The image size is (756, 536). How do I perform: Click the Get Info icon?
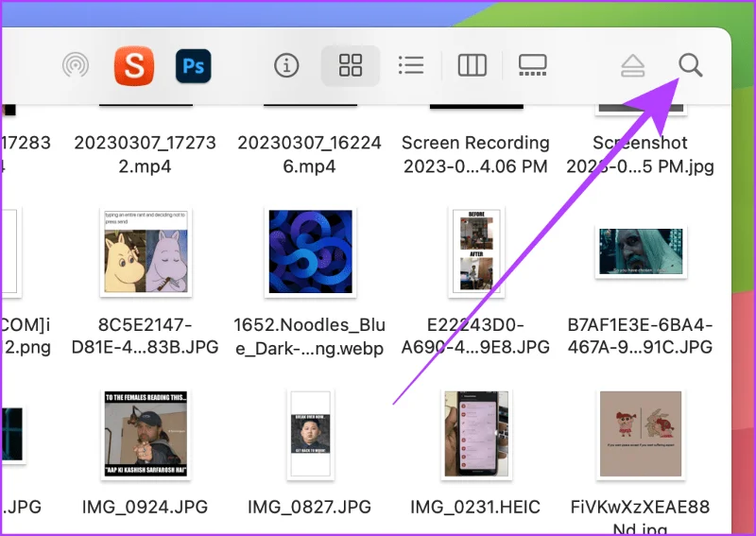coord(286,65)
